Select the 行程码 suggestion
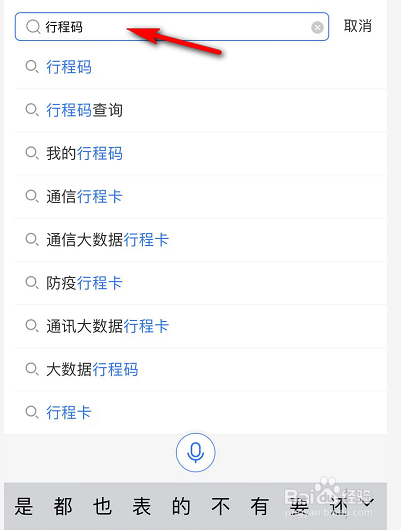This screenshot has height=530, width=401. (x=201, y=67)
